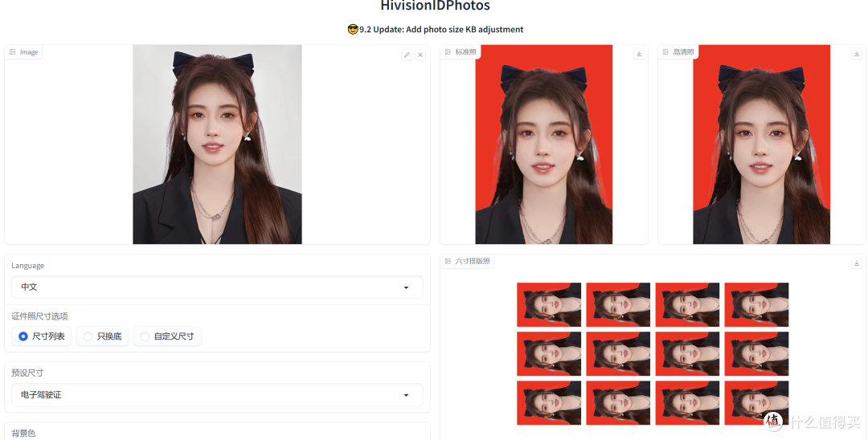Download the 六寸排版照 layout image

857,263
